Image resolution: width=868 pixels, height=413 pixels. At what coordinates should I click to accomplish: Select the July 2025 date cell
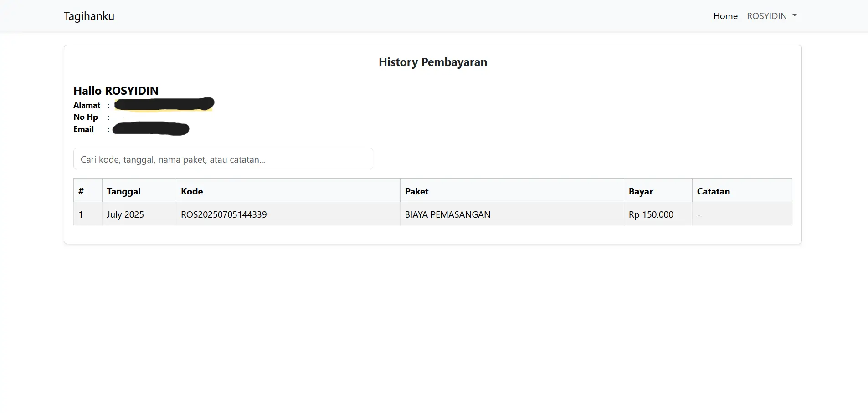(139, 214)
